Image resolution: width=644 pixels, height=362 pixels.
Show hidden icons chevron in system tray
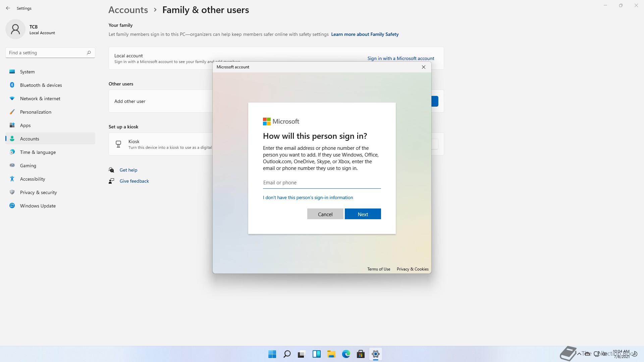(x=579, y=354)
